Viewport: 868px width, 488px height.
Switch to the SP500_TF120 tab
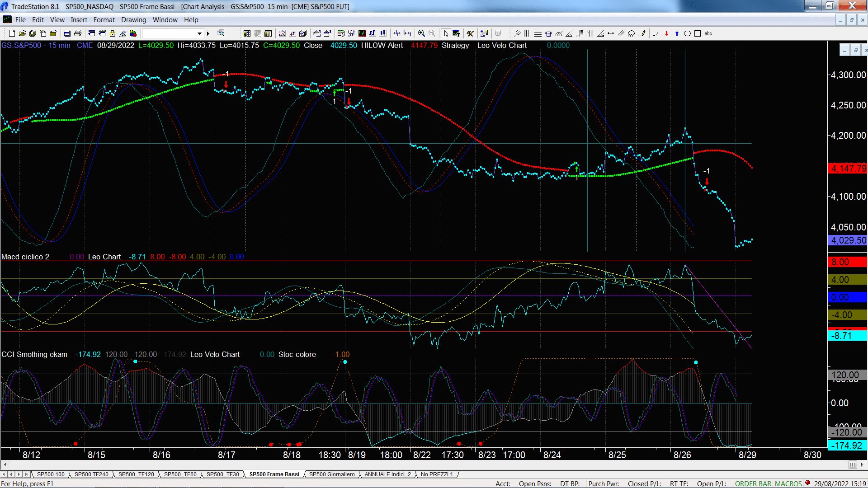[x=136, y=474]
